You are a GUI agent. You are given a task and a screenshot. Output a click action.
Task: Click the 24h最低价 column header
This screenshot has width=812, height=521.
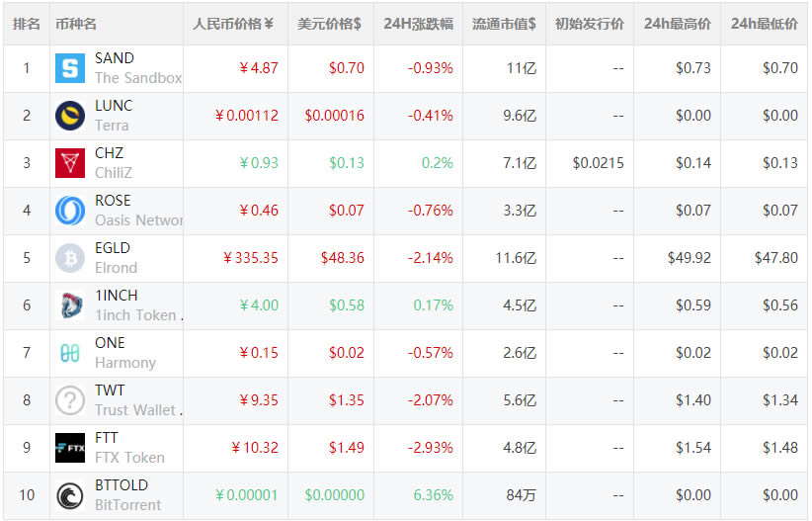(765, 24)
